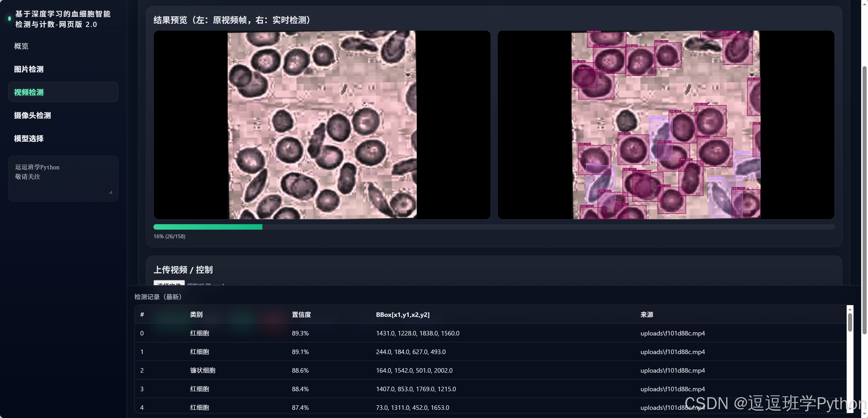
Task: Open the 概览 overview page
Action: (x=21, y=46)
